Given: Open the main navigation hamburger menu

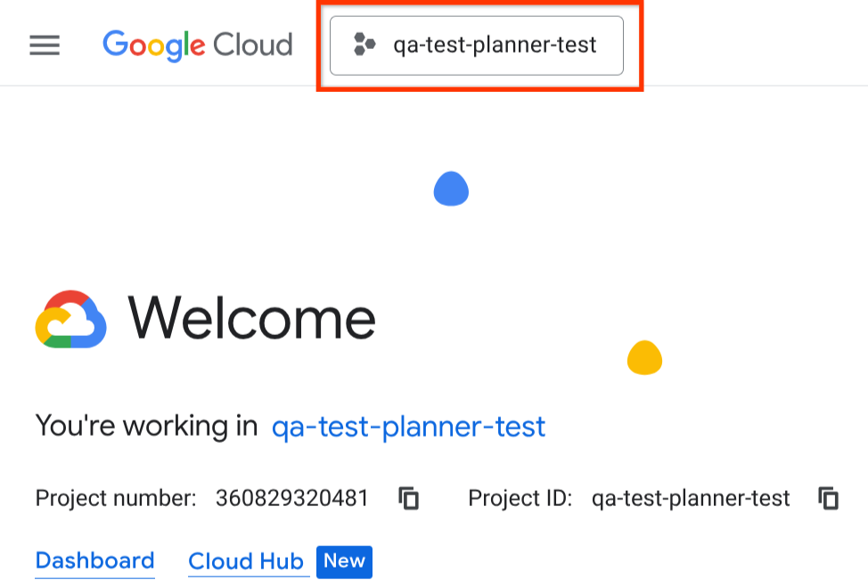Looking at the screenshot, I should click(x=45, y=45).
